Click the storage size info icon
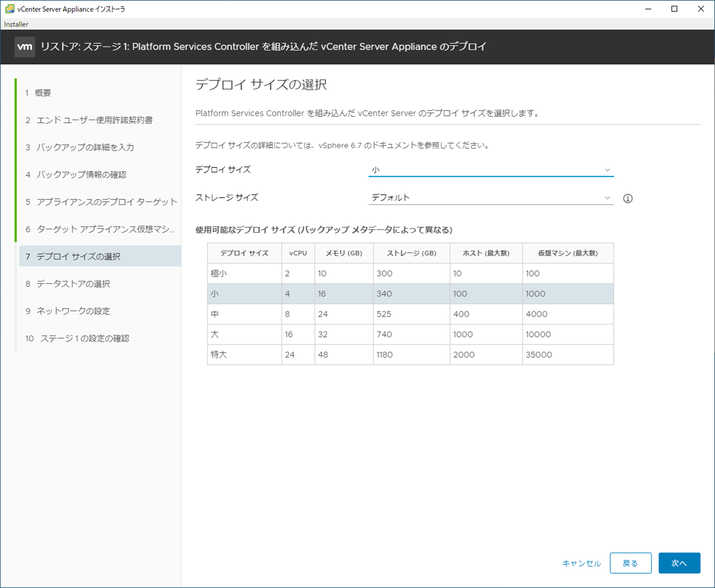 click(x=628, y=198)
